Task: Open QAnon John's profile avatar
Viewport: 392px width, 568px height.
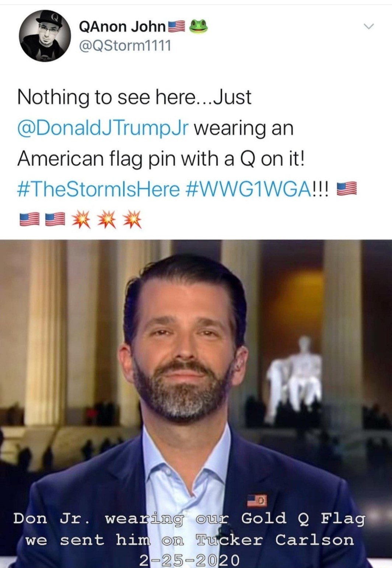Action: point(45,36)
